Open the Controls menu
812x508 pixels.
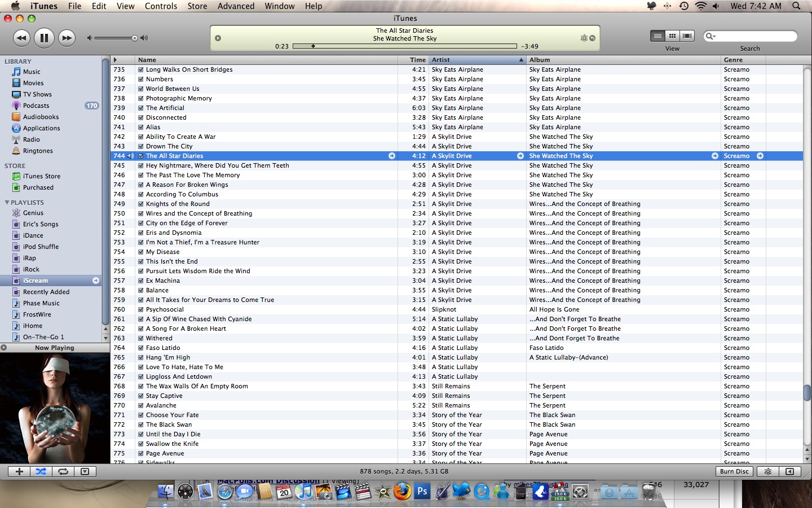click(x=161, y=6)
